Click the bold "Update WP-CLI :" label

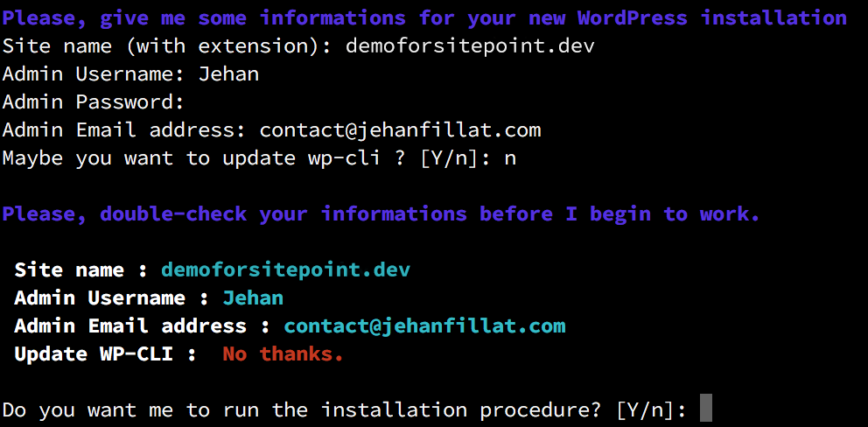[106, 353]
